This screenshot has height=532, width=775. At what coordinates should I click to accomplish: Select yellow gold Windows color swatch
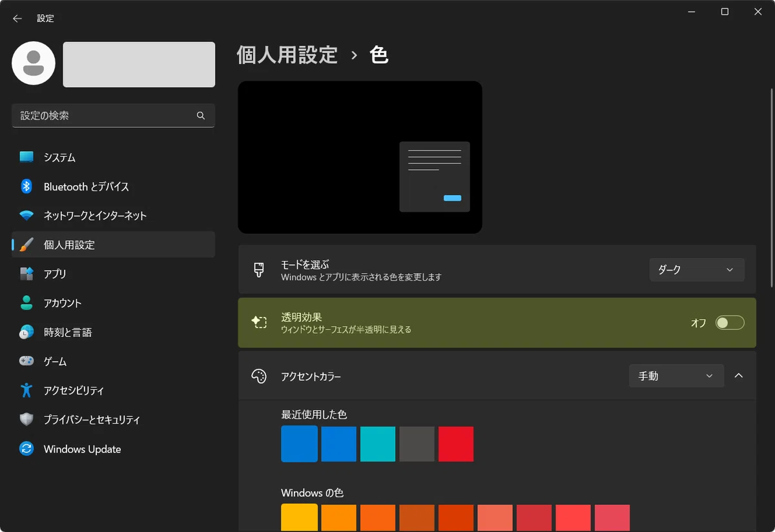pyautogui.click(x=300, y=518)
